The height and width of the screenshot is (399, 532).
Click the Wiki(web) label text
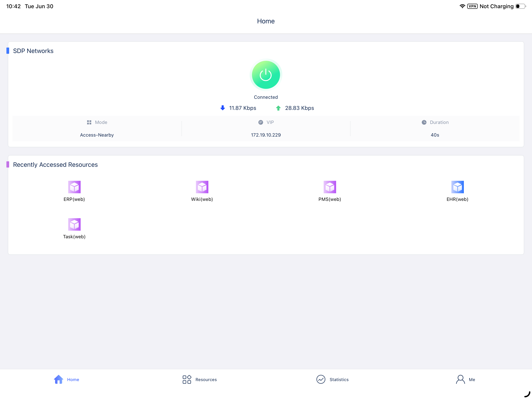(202, 199)
